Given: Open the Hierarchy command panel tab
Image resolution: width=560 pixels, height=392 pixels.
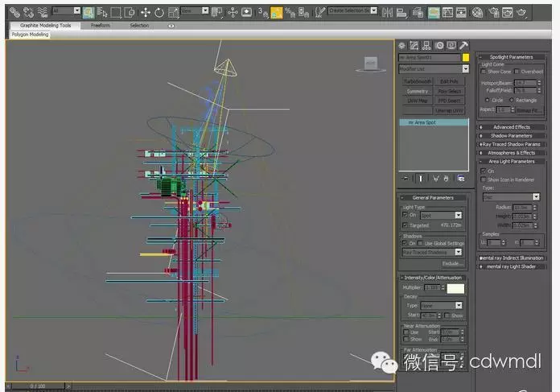Looking at the screenshot, I should 426,45.
